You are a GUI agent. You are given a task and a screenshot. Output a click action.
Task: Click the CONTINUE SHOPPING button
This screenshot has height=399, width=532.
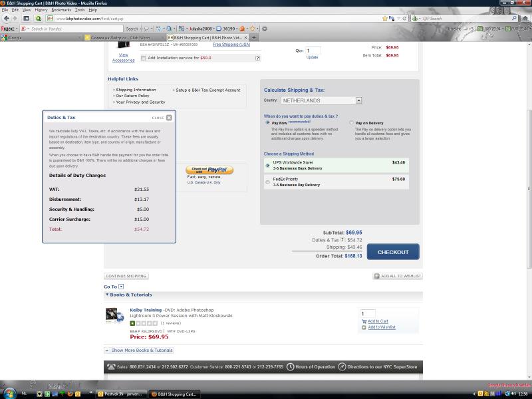point(126,276)
